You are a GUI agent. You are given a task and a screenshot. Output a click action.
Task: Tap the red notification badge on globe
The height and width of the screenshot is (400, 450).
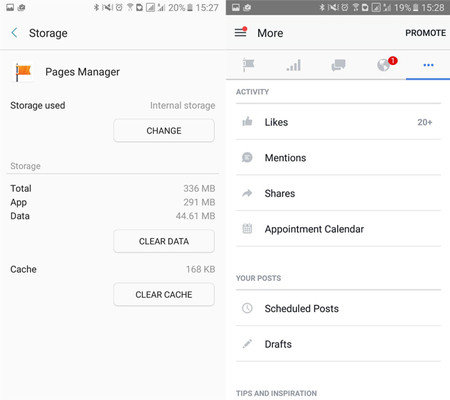pos(393,60)
